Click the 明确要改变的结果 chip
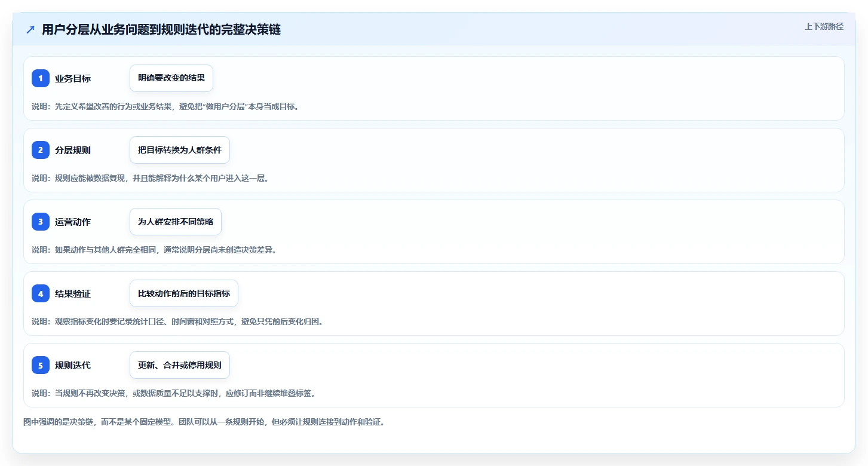 [171, 78]
